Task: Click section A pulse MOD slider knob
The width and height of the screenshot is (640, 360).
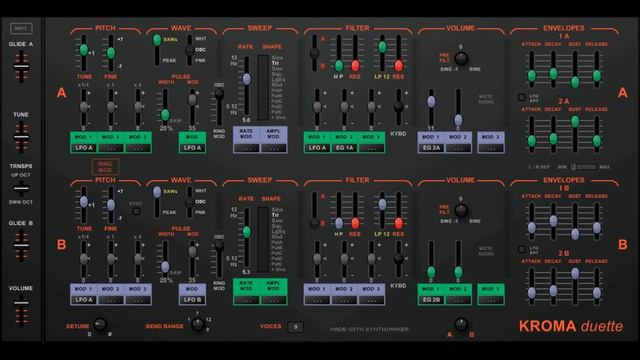Action: (x=192, y=100)
